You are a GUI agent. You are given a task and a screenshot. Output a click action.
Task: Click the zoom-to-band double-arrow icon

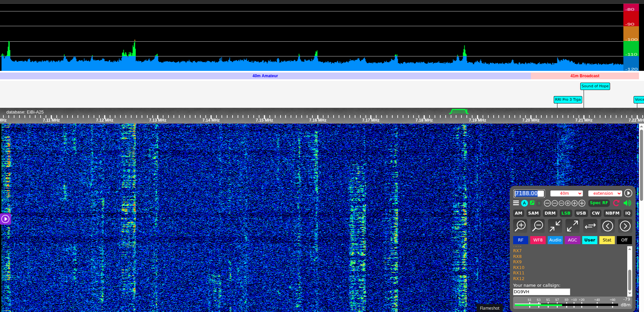pyautogui.click(x=590, y=226)
